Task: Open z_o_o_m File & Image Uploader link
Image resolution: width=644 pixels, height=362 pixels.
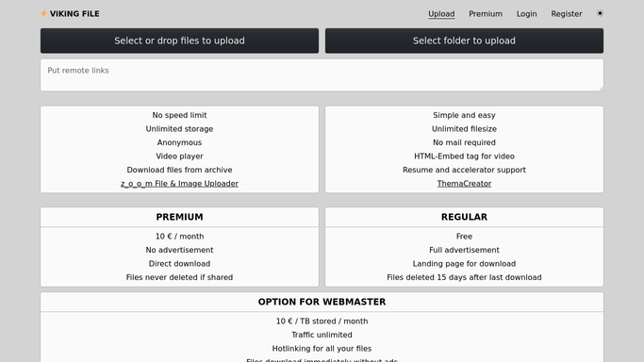Action: (179, 184)
